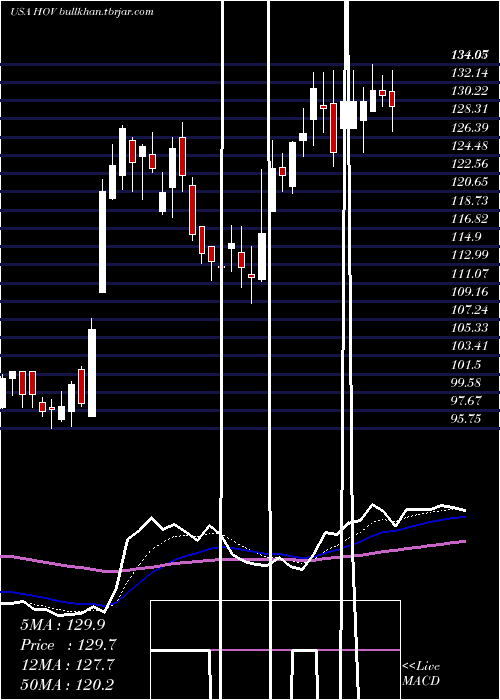500x700 pixels.
Task: Click the 128.31 price level label
Action: coord(470,109)
